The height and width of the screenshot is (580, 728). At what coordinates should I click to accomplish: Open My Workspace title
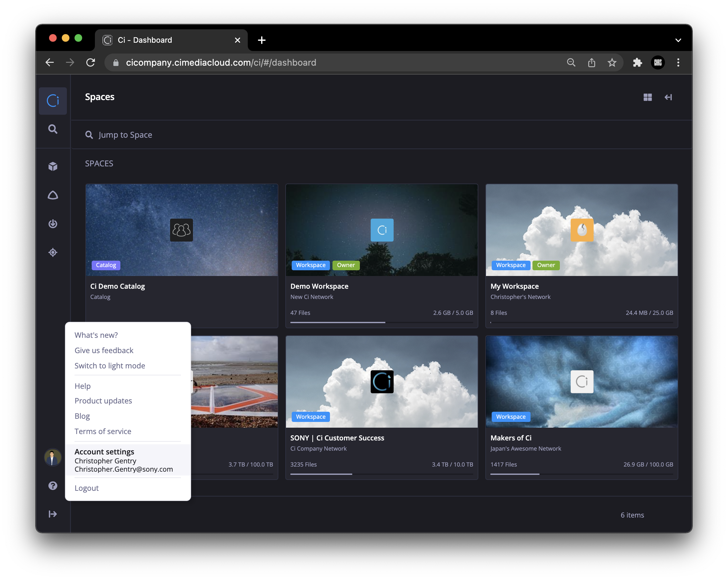pos(515,286)
